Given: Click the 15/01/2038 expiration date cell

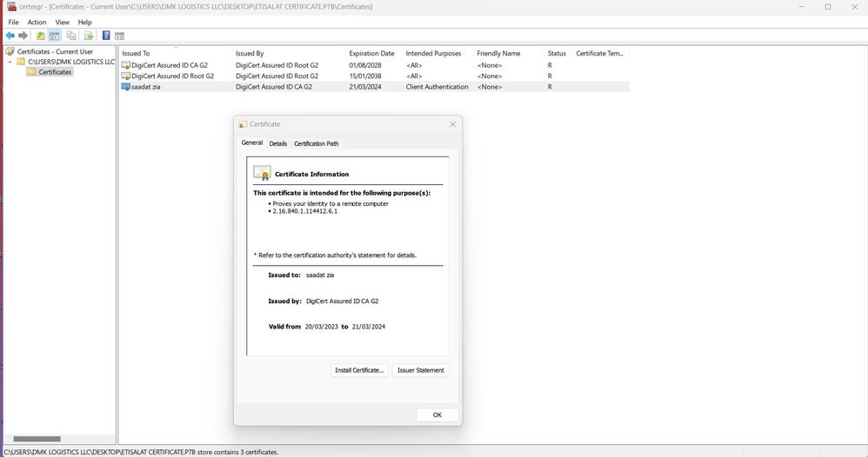Looking at the screenshot, I should pos(364,76).
